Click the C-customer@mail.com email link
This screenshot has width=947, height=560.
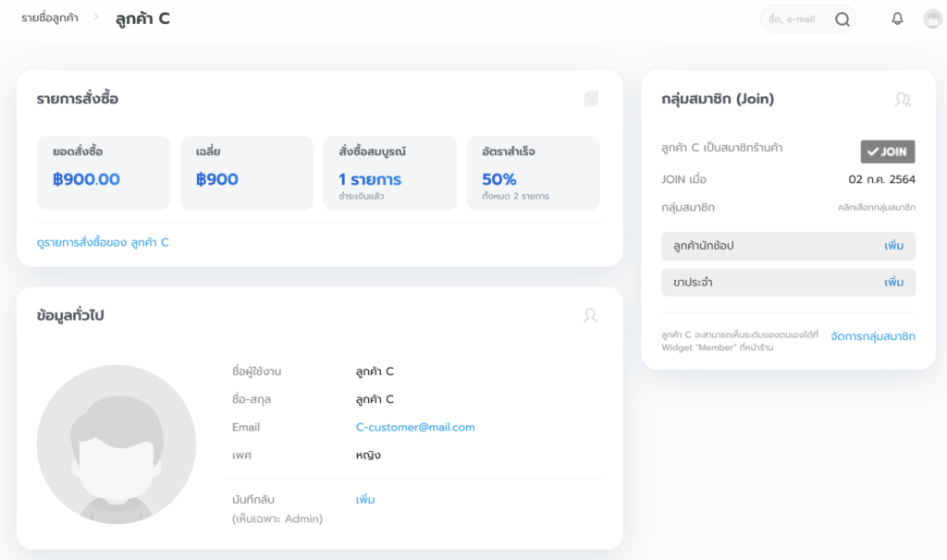tap(414, 427)
